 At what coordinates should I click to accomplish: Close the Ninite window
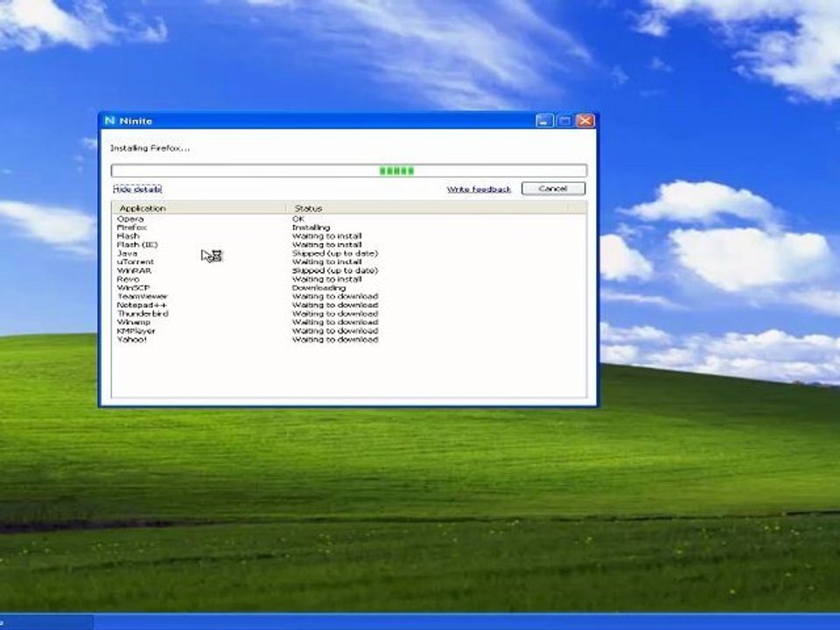(585, 121)
